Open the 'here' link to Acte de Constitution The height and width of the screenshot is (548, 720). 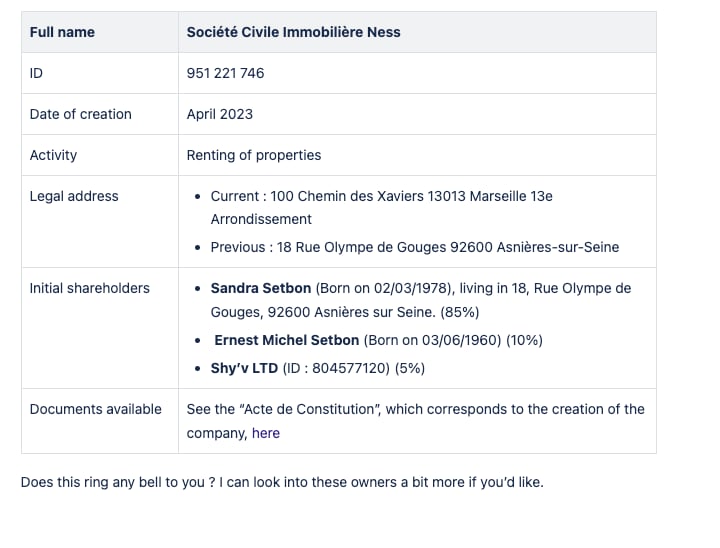pyautogui.click(x=265, y=433)
